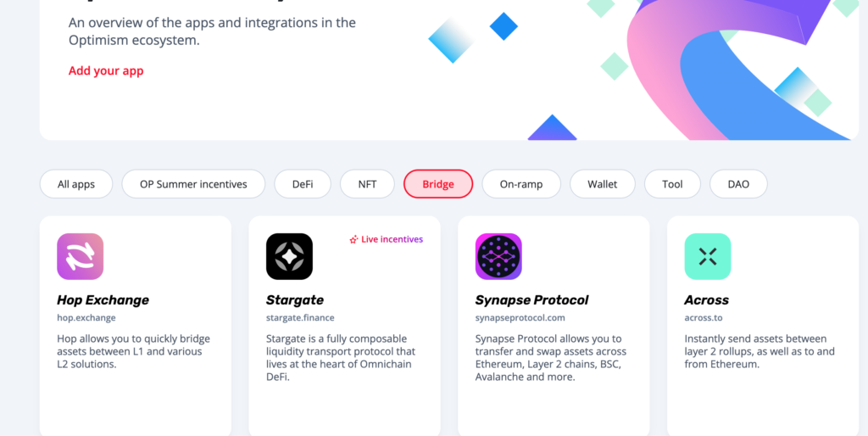Screen dimensions: 868x436
Task: Select the OP Summer incentives filter
Action: [193, 184]
